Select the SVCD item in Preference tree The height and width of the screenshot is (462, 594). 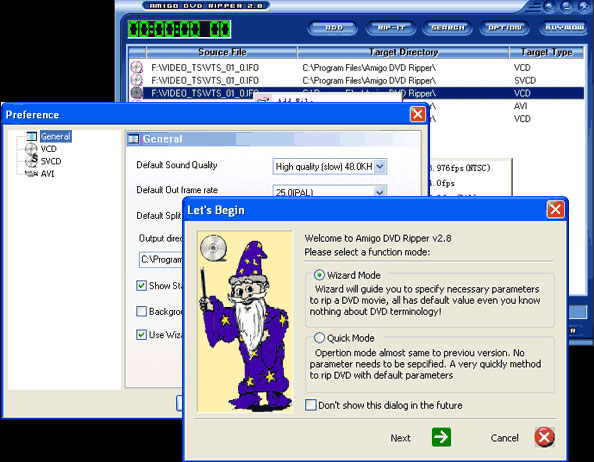tap(51, 161)
